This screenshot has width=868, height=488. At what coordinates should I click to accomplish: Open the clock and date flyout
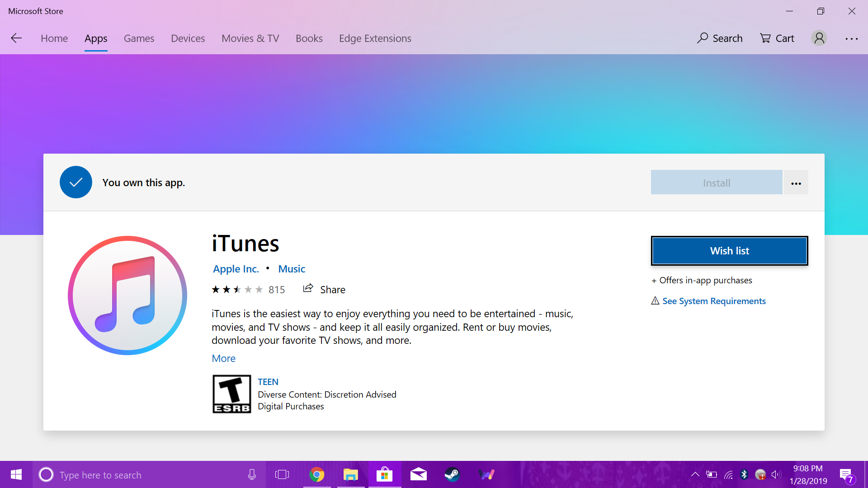click(808, 474)
